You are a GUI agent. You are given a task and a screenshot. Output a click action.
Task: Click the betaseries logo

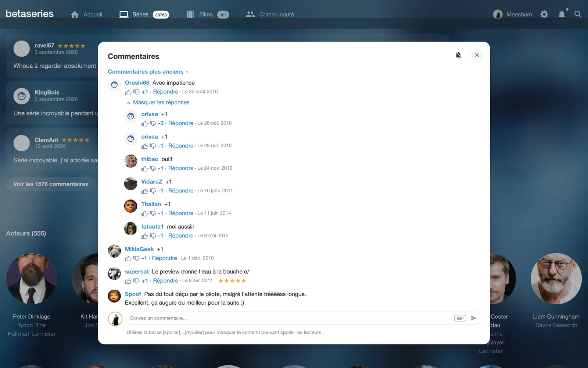click(x=30, y=14)
